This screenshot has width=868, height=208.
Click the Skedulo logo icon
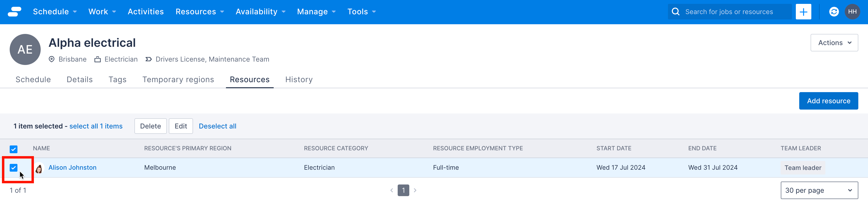coord(14,12)
